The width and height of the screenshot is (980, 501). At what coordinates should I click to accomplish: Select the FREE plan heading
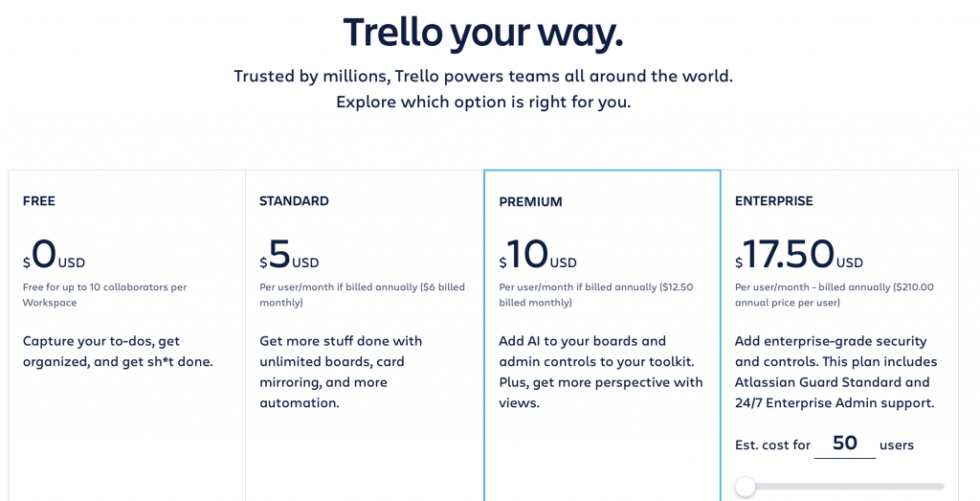[39, 201]
